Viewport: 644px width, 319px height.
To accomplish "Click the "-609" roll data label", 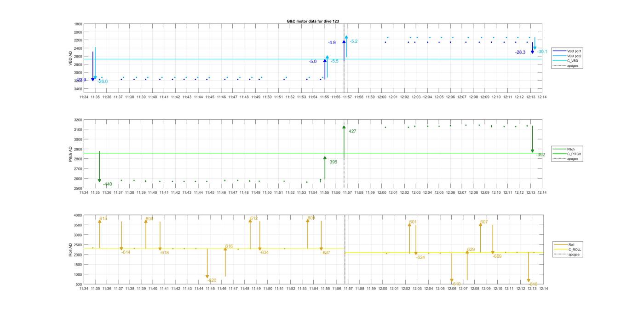I will click(497, 256).
